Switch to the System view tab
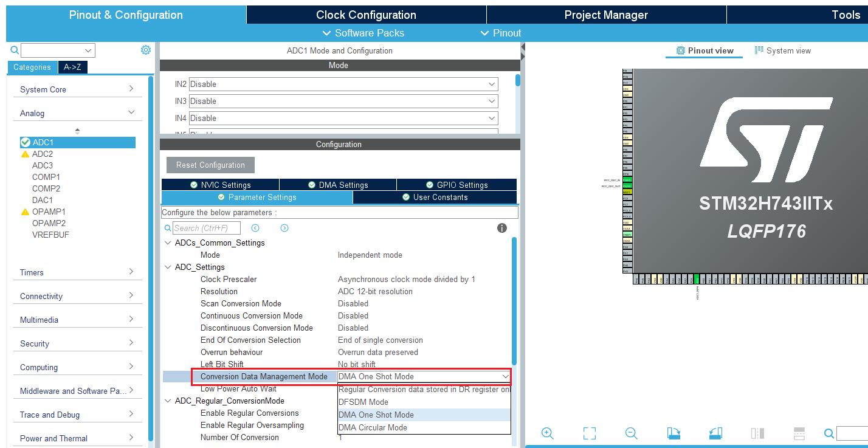Viewport: 868px width, 448px height. click(x=783, y=50)
